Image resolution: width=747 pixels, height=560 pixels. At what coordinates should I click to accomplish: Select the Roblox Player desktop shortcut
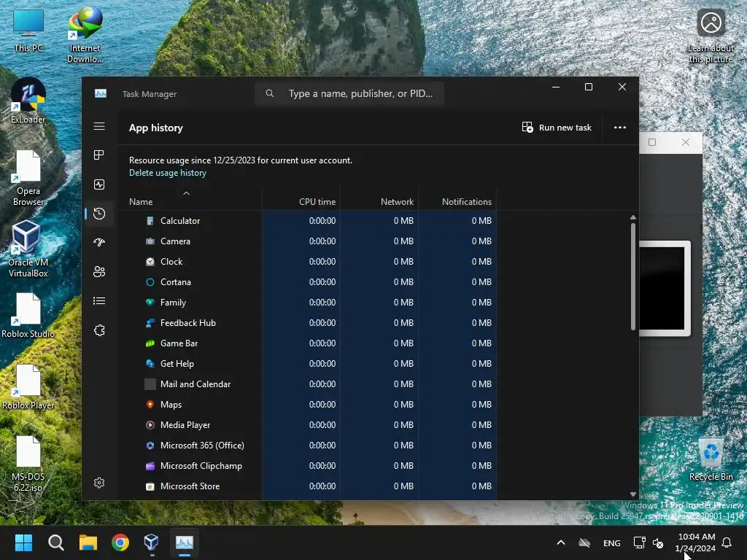pyautogui.click(x=28, y=387)
